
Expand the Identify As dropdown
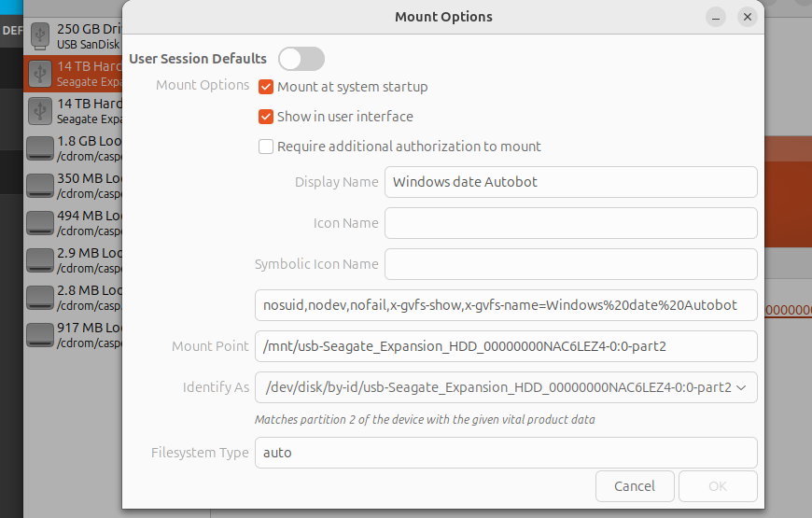pyautogui.click(x=741, y=387)
